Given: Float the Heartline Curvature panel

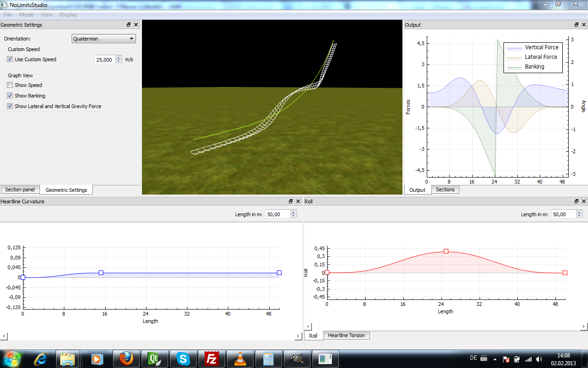Looking at the screenshot, I should [x=291, y=201].
